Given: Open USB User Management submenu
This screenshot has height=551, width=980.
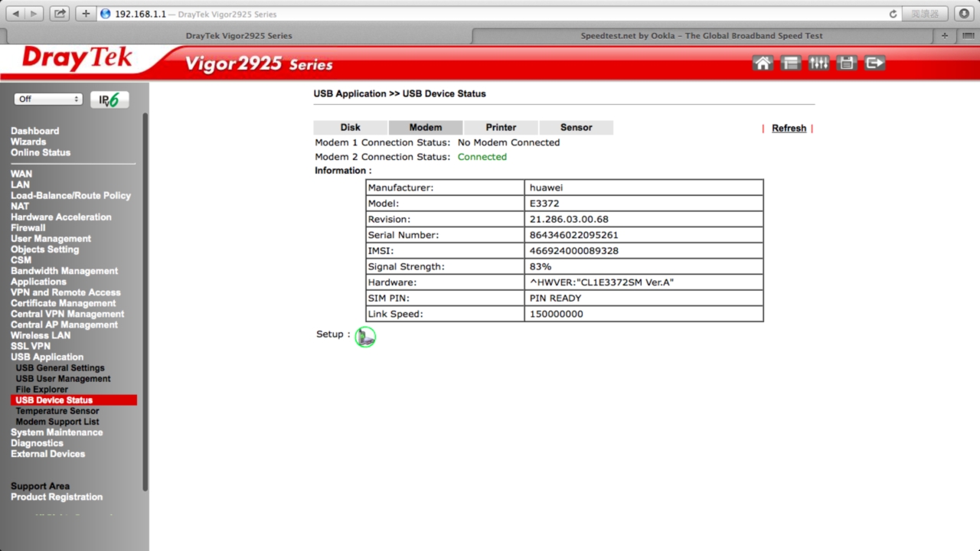Looking at the screenshot, I should pos(63,378).
